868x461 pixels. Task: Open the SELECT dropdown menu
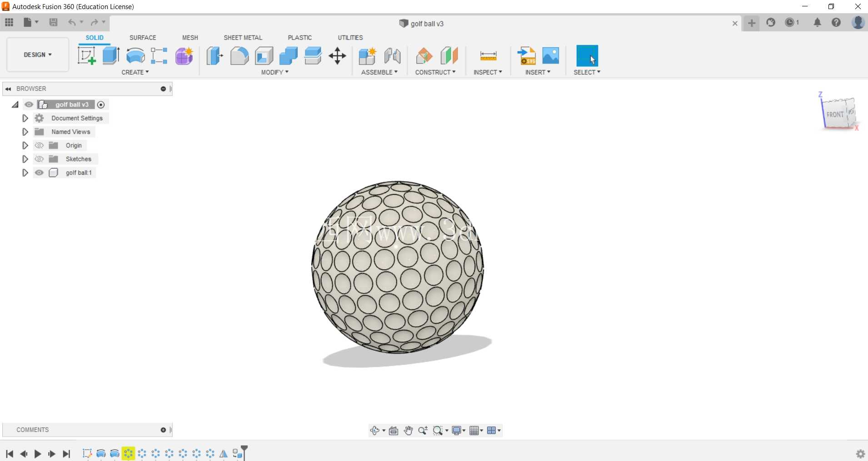[587, 72]
